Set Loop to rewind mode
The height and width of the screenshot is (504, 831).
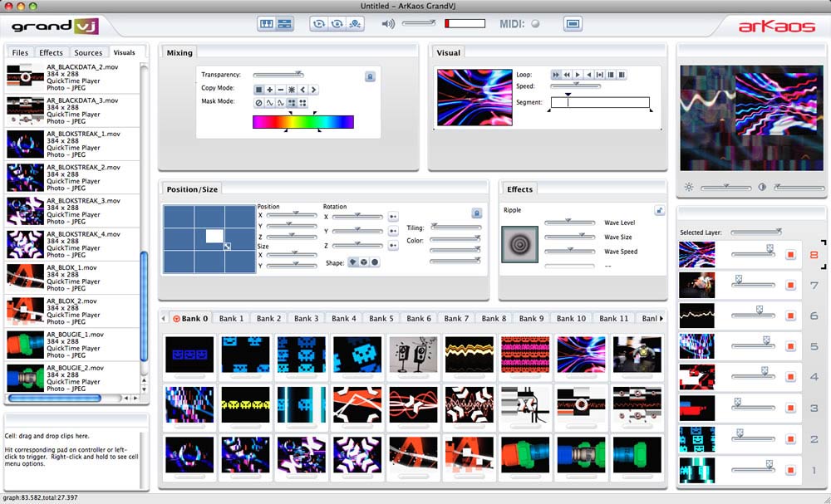[x=567, y=76]
